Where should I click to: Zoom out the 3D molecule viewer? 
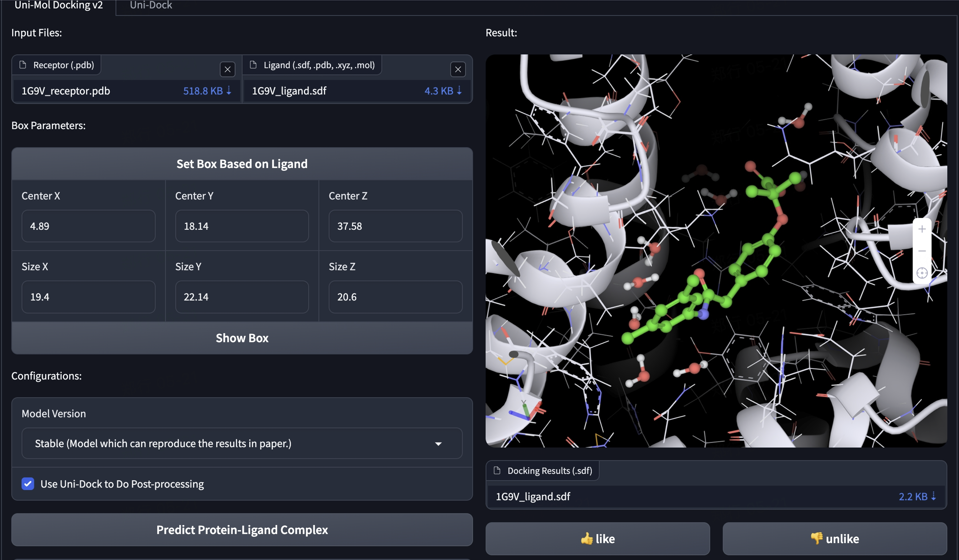(921, 251)
